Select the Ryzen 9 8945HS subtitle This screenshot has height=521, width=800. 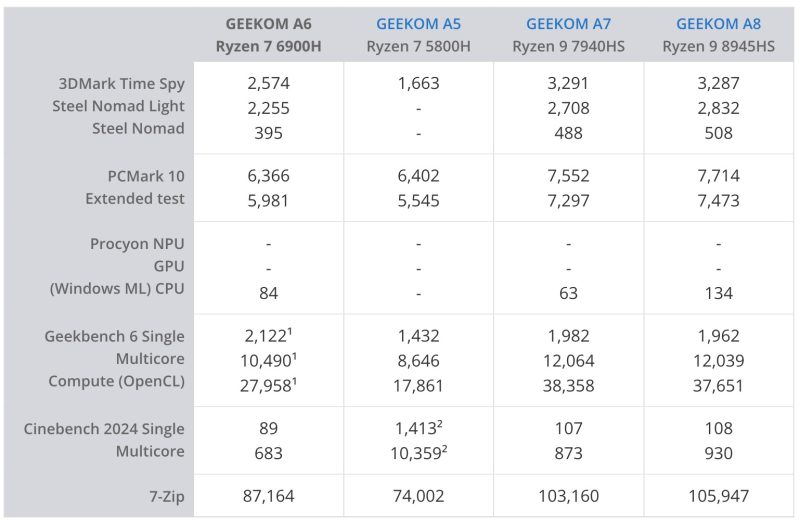718,46
